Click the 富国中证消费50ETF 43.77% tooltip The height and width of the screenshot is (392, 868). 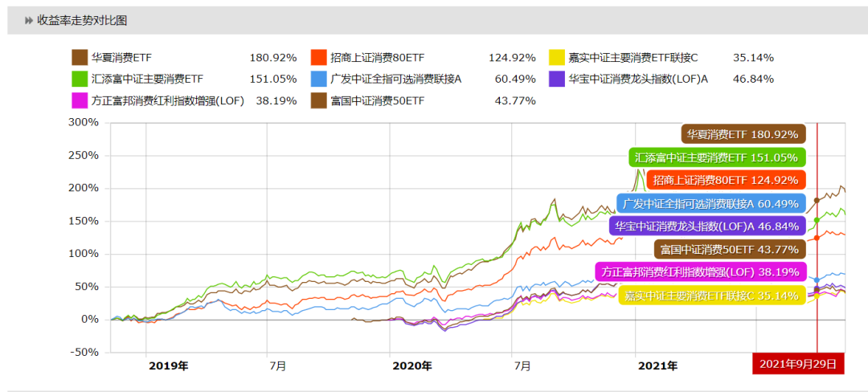[x=730, y=249]
